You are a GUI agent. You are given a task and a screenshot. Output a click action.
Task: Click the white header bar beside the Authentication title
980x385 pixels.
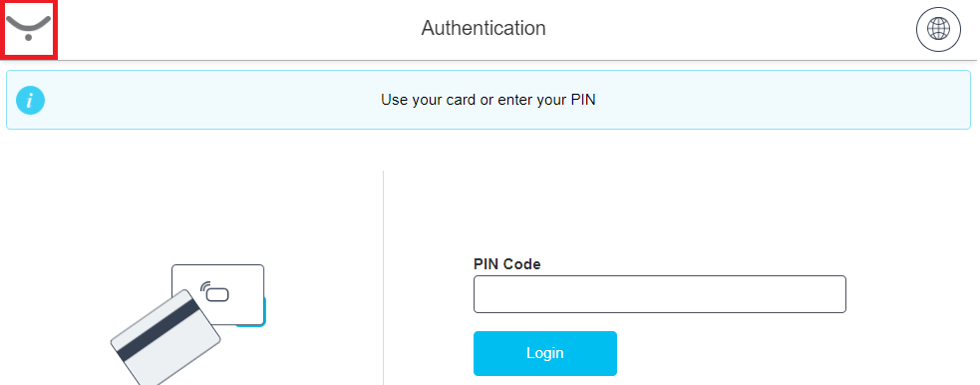pyautogui.click(x=719, y=29)
